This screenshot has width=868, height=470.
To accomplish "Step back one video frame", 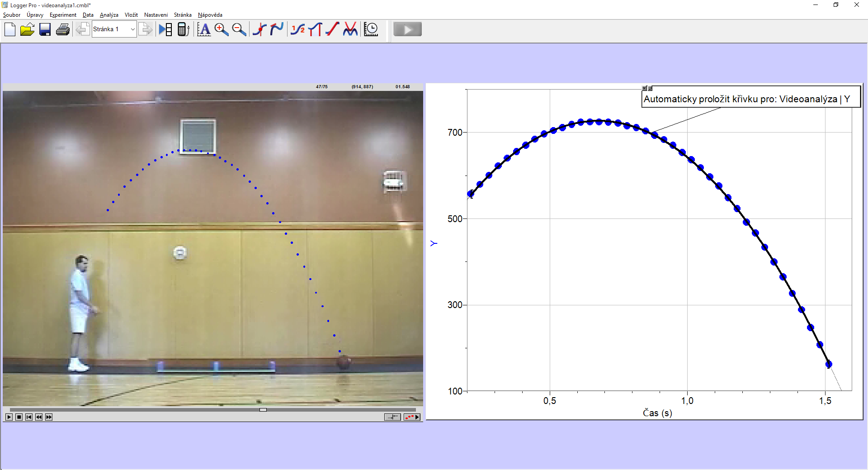I will click(x=39, y=417).
